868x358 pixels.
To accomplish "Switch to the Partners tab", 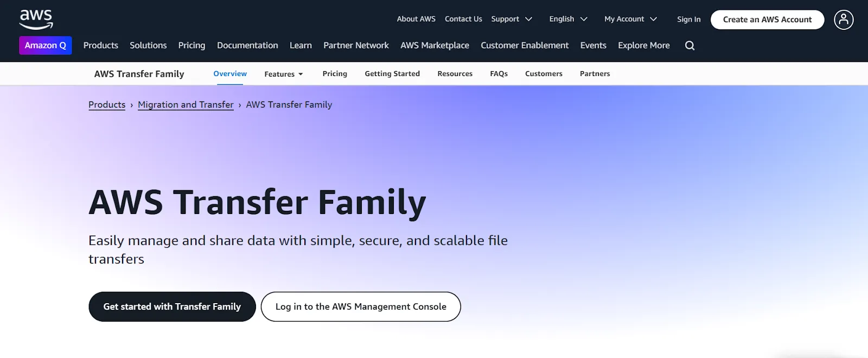I will pyautogui.click(x=595, y=74).
